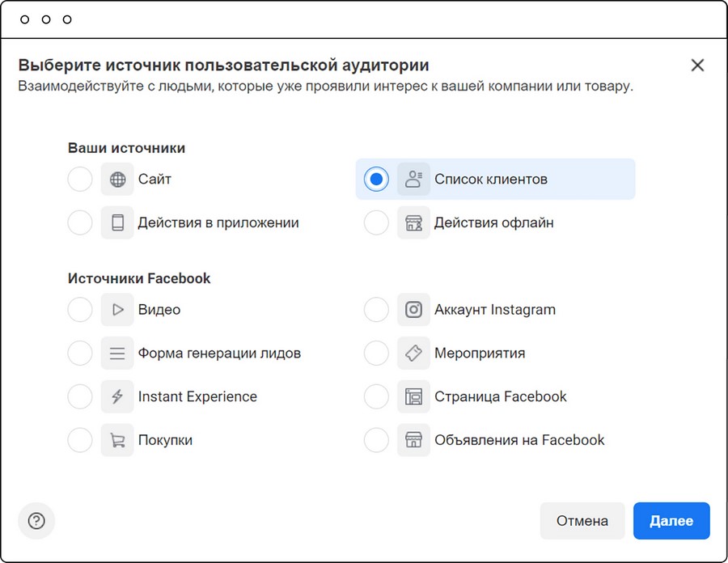This screenshot has width=728, height=563.
Task: Click the Сайт label text
Action: [x=154, y=179]
